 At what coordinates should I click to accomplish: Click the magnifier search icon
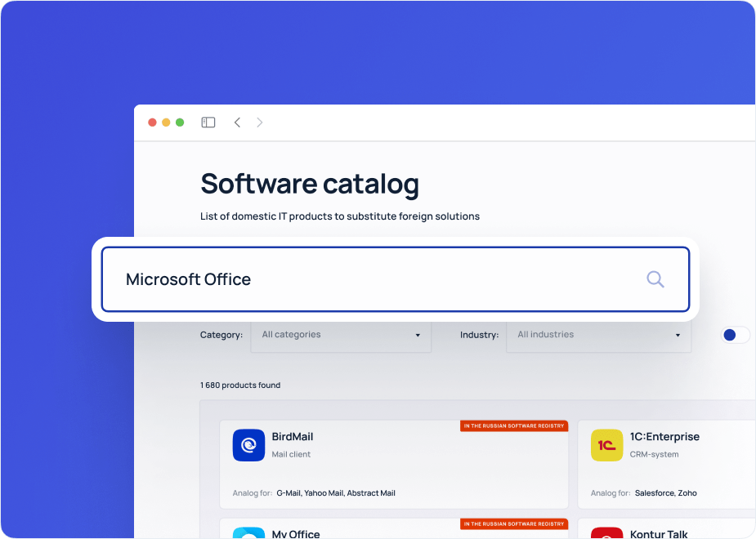pos(655,279)
